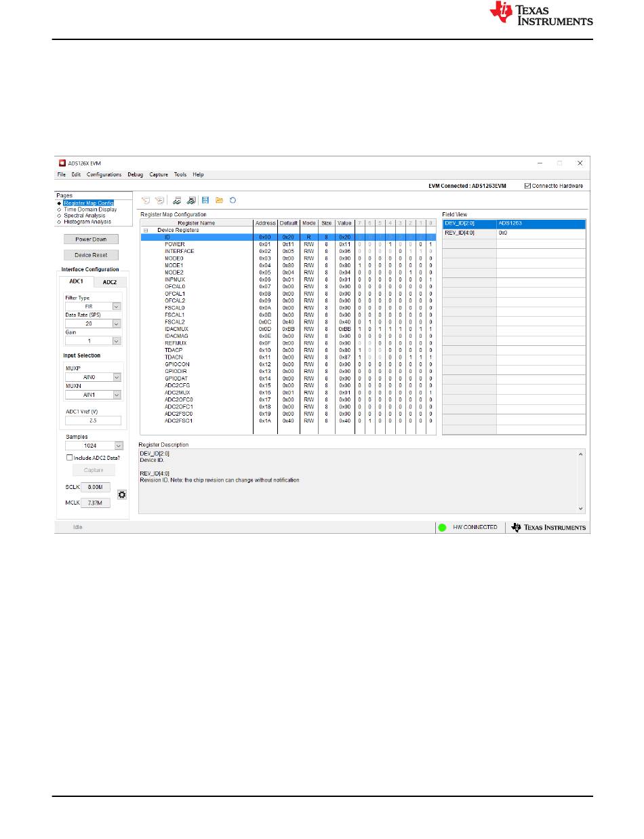Select the FSCAL2 register row
This screenshot has height=839, width=644.
287,321
